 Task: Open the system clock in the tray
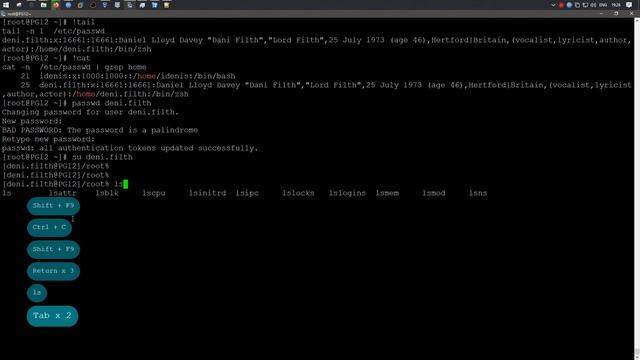[616, 5]
